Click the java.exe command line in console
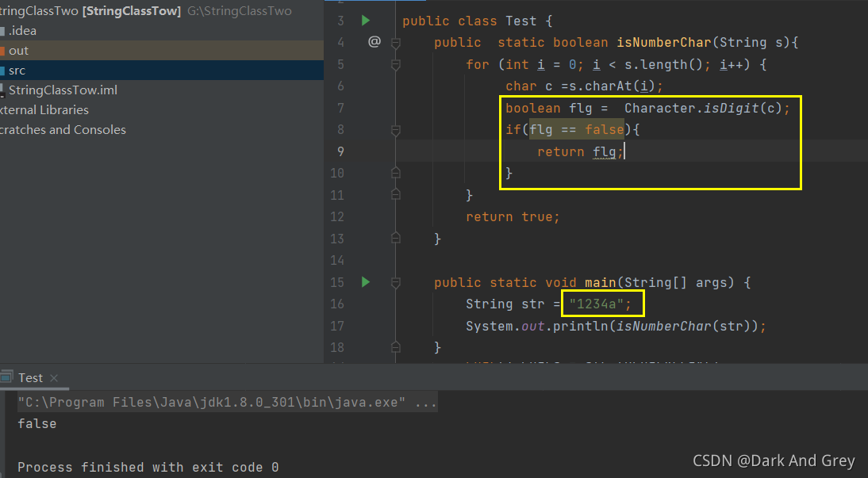The width and height of the screenshot is (868, 478). click(x=227, y=402)
